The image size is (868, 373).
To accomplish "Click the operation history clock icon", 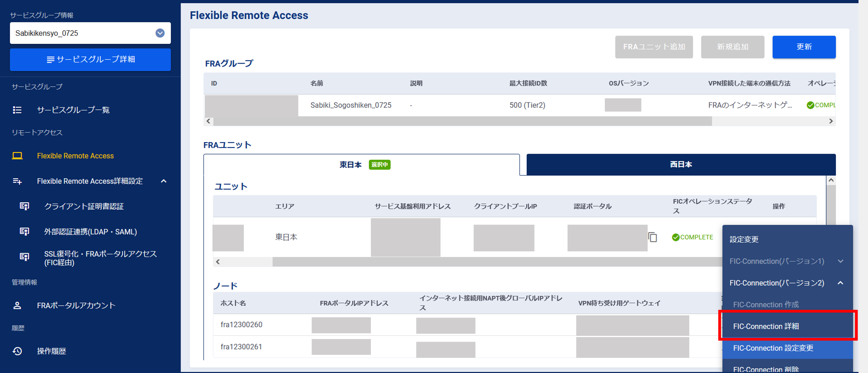I will (x=17, y=351).
